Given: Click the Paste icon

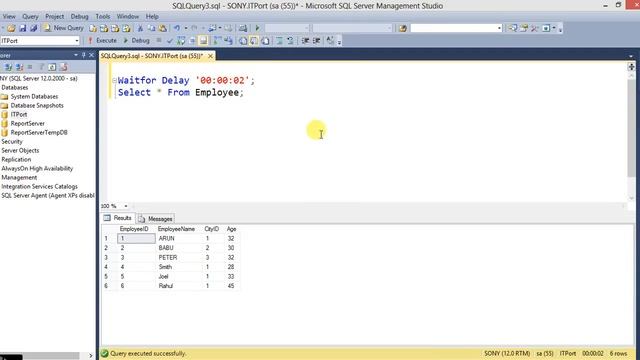Looking at the screenshot, I should coord(162,28).
